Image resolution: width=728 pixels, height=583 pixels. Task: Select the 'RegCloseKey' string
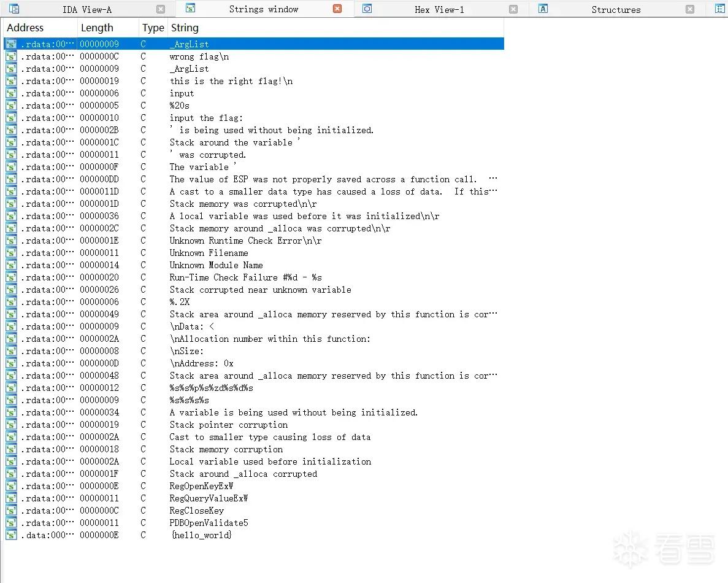pos(197,511)
